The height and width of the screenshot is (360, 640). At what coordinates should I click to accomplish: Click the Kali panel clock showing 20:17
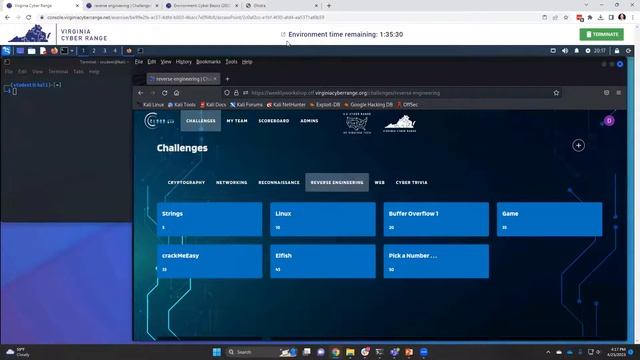click(x=600, y=51)
